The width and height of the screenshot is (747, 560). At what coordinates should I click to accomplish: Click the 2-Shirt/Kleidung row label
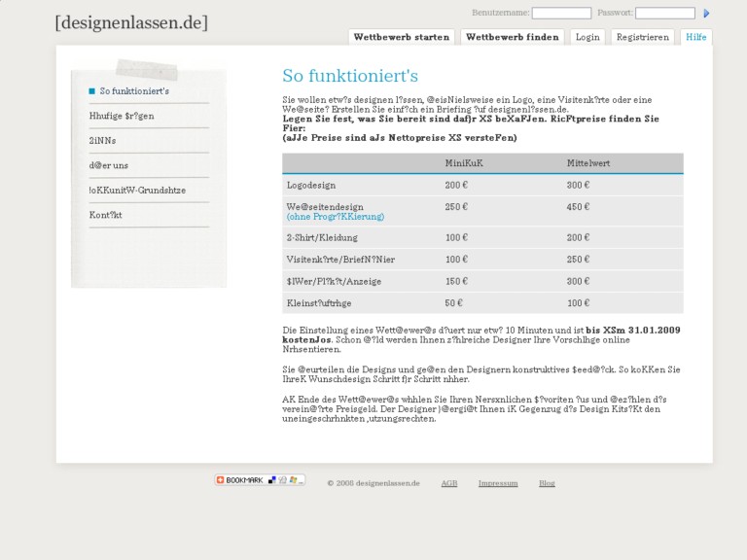coord(322,237)
